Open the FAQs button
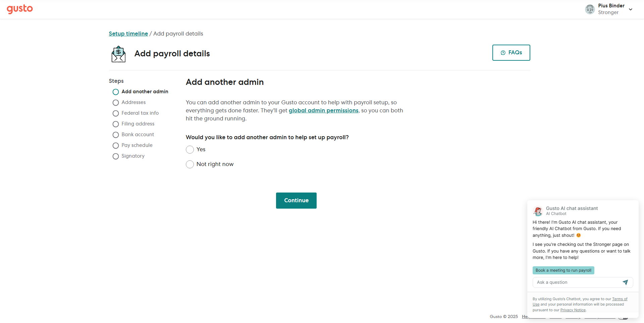The width and height of the screenshot is (644, 323). point(511,53)
